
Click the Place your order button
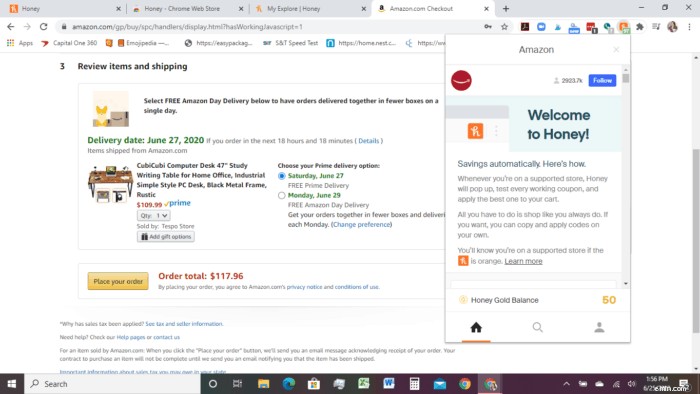pos(118,282)
